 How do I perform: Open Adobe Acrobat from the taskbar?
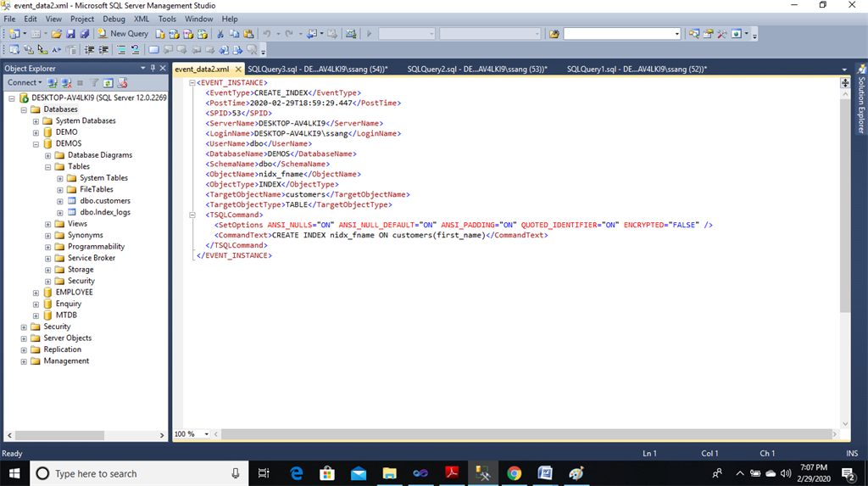(x=452, y=473)
